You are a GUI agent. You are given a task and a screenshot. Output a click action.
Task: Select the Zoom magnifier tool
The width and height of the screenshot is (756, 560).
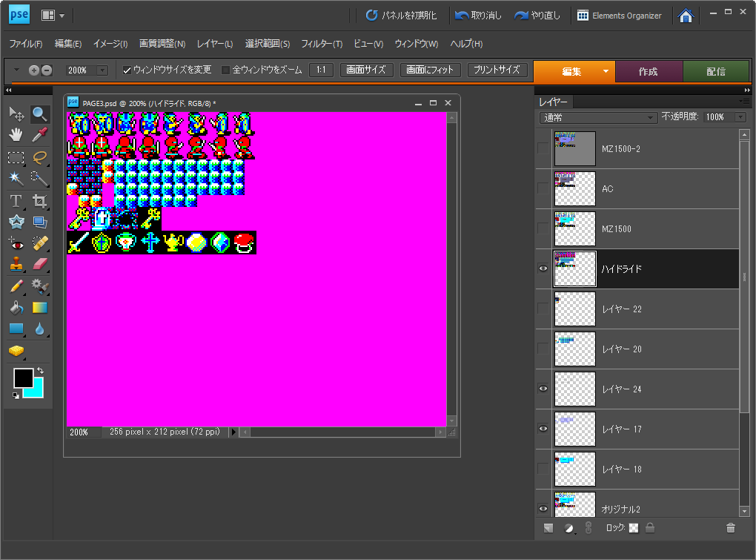(39, 113)
